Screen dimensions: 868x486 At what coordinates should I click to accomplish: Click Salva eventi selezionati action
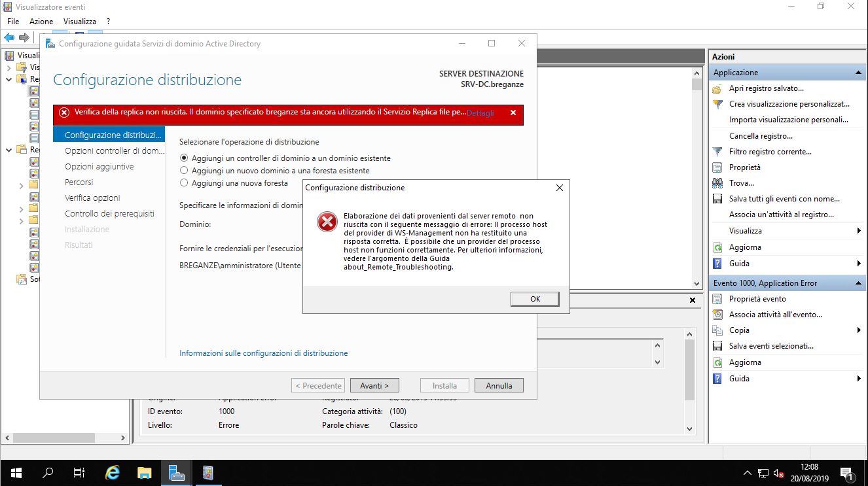771,346
